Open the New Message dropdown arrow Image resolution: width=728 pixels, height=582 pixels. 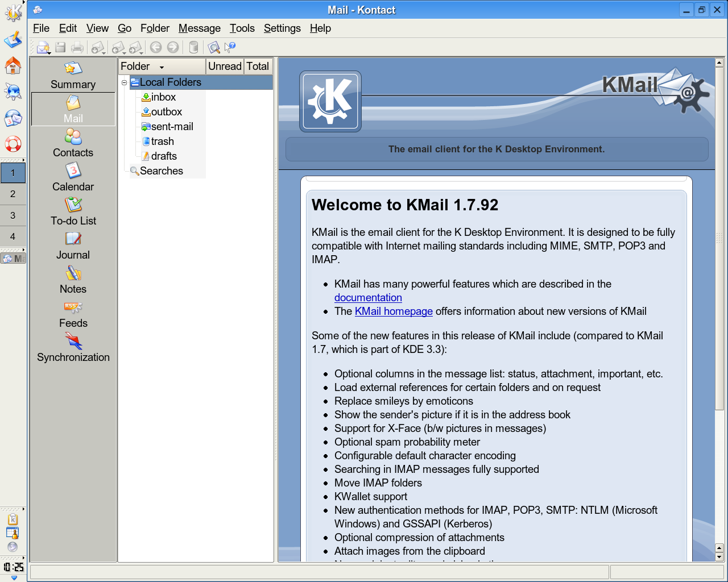click(x=49, y=53)
